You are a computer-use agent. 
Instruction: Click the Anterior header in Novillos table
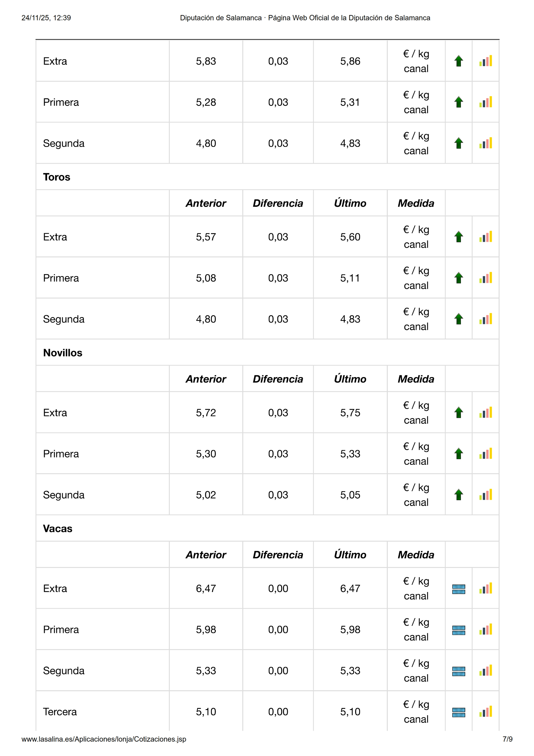point(206,379)
